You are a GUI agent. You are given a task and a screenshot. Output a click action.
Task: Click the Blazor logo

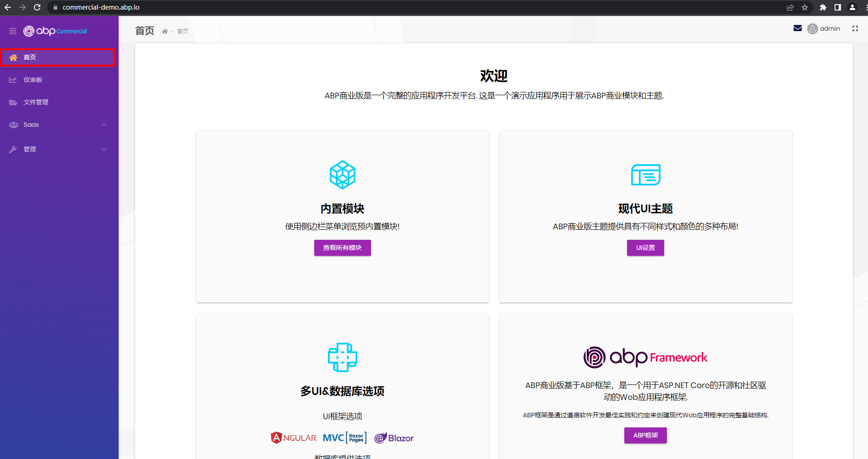click(x=394, y=438)
